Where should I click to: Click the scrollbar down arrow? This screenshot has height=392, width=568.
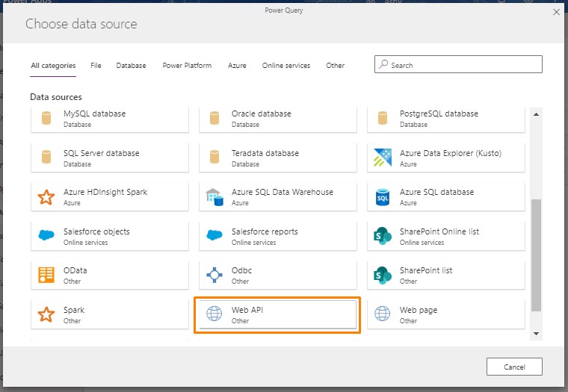[x=535, y=333]
